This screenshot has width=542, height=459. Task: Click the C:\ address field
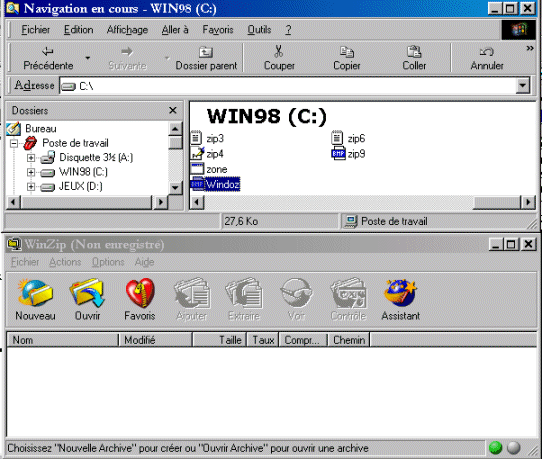coord(288,85)
